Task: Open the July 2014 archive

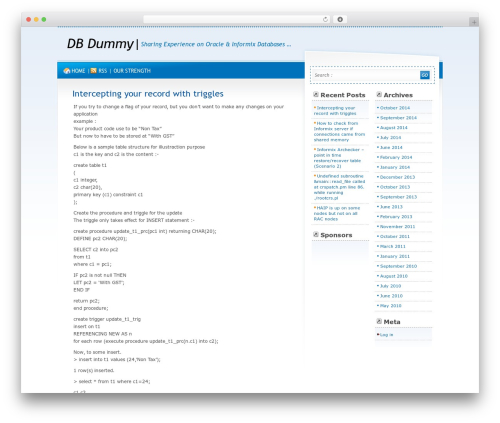Action: point(391,137)
